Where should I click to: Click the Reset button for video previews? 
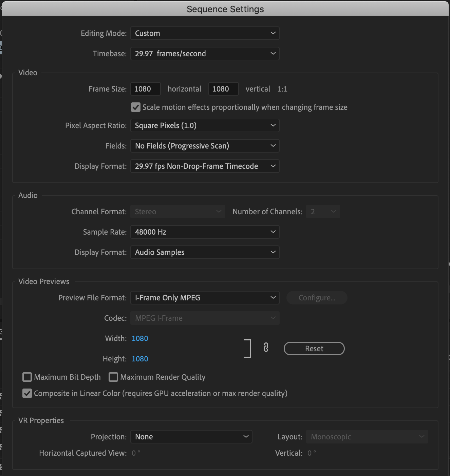314,348
